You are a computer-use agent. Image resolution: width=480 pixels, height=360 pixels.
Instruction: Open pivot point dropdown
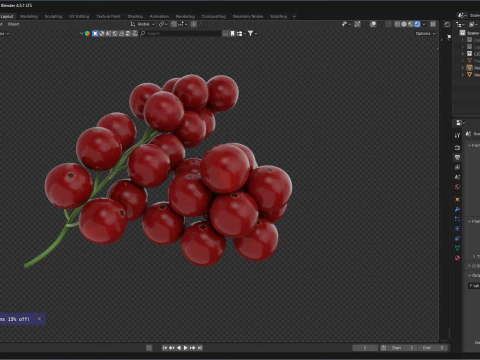click(163, 24)
